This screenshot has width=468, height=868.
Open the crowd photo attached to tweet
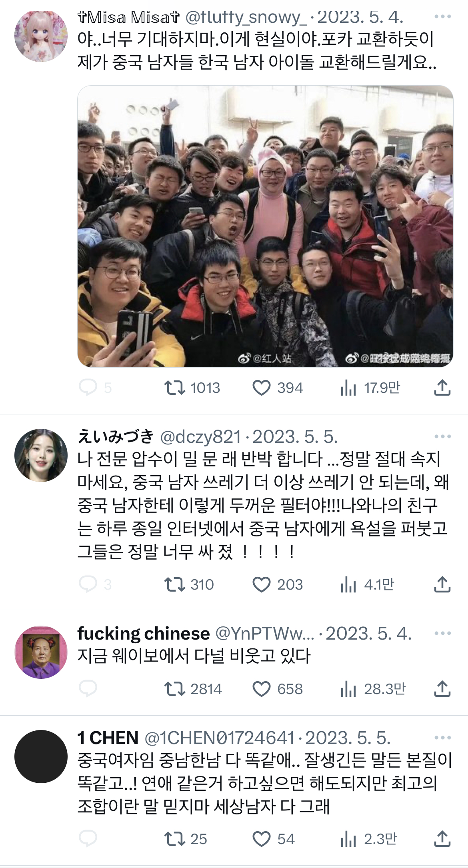tap(265, 226)
